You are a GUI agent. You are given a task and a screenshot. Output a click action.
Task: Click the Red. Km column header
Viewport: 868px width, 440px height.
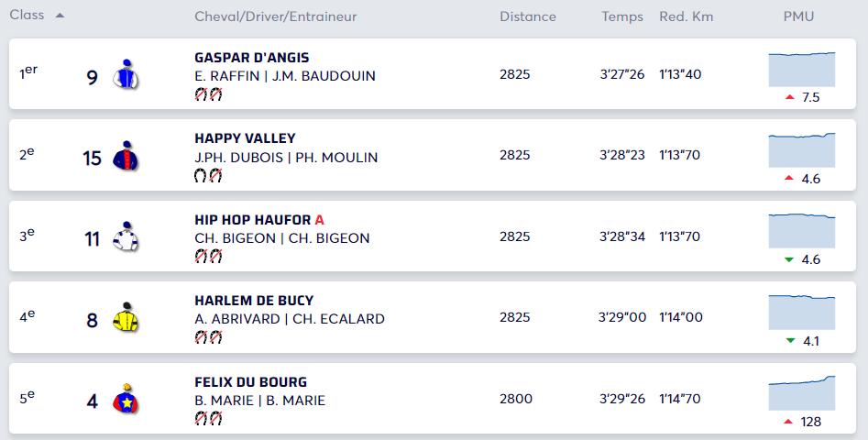pos(686,16)
